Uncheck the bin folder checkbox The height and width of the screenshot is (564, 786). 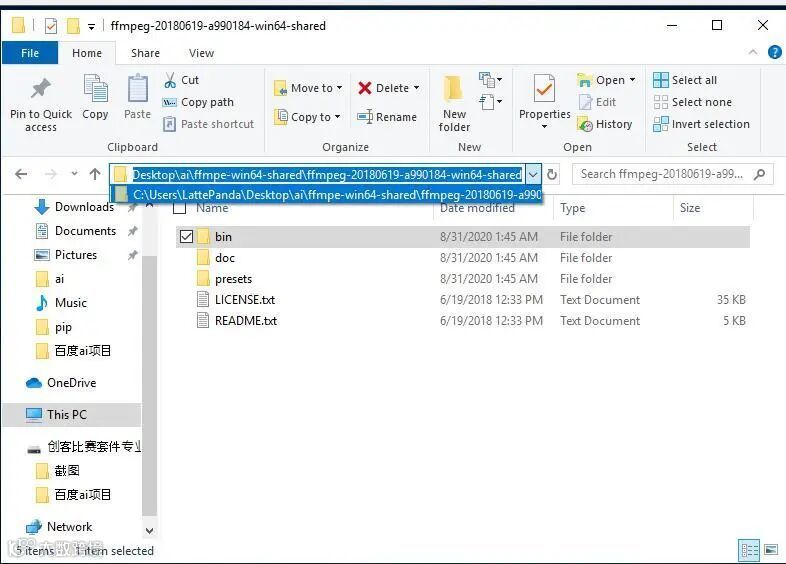[x=186, y=237]
